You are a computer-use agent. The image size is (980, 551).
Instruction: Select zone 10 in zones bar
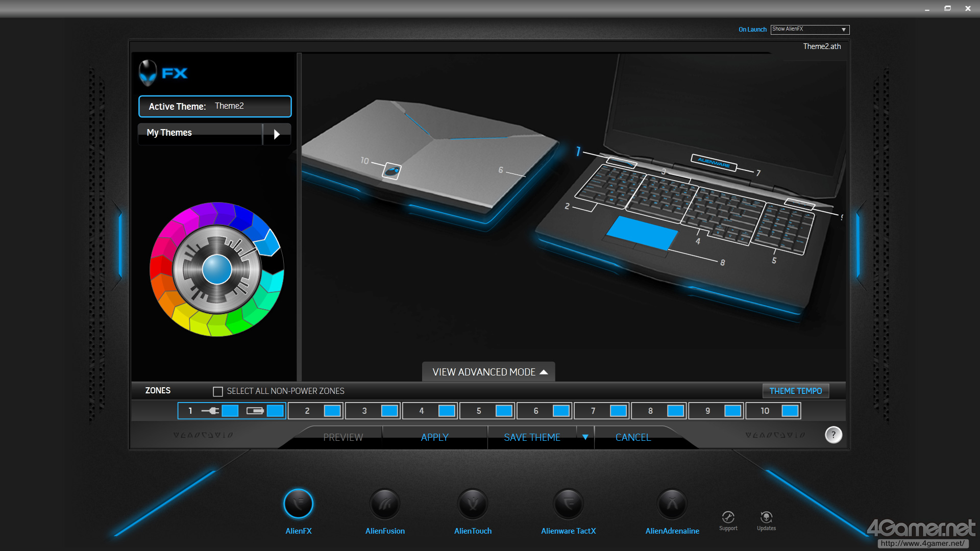pyautogui.click(x=773, y=411)
